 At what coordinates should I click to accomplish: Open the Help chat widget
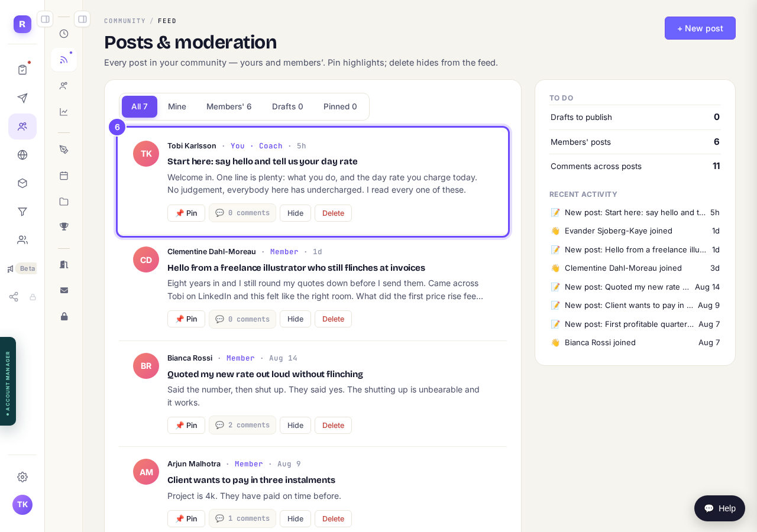coord(720,508)
